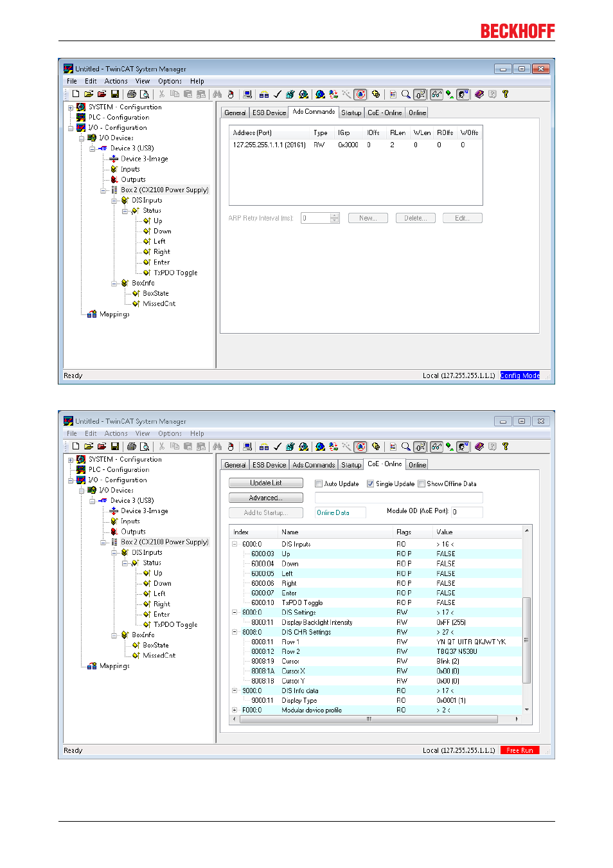Click the Print icon in bottom window toolbar

[x=132, y=446]
